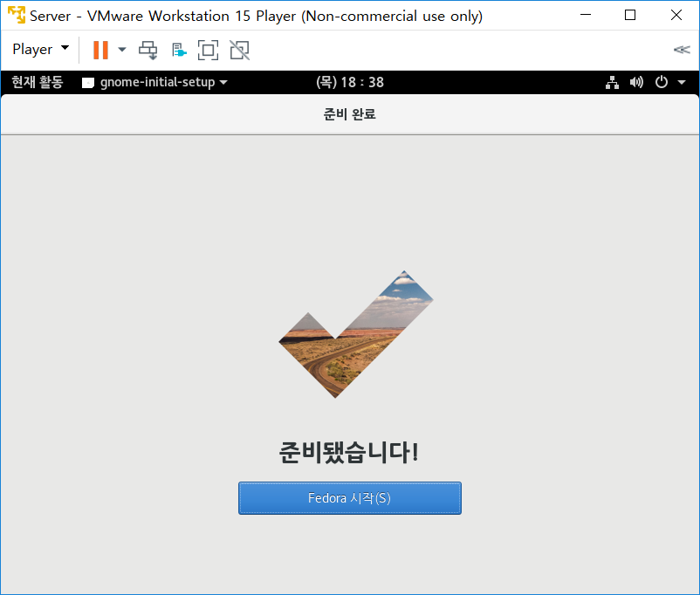This screenshot has width=700, height=595.
Task: Open the removable devices icon
Action: (179, 50)
